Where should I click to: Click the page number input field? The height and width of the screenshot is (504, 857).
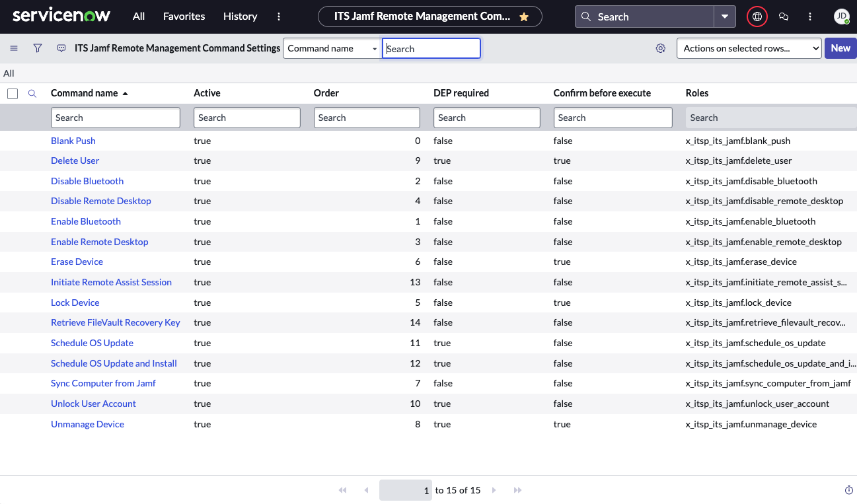tap(406, 490)
